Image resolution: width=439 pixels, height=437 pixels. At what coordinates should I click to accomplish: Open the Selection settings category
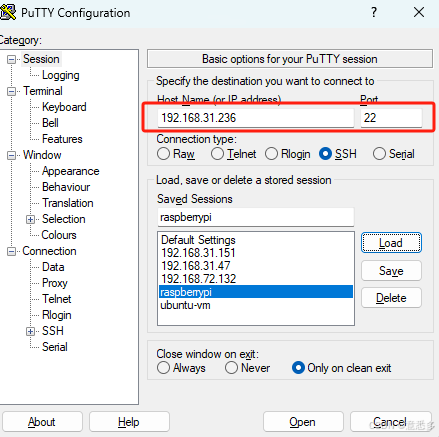pos(64,219)
